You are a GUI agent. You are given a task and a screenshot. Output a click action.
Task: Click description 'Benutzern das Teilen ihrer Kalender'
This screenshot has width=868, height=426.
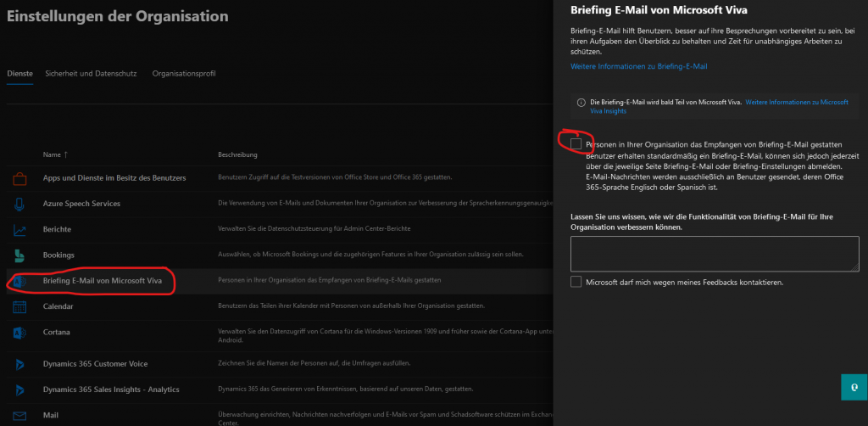pos(352,305)
